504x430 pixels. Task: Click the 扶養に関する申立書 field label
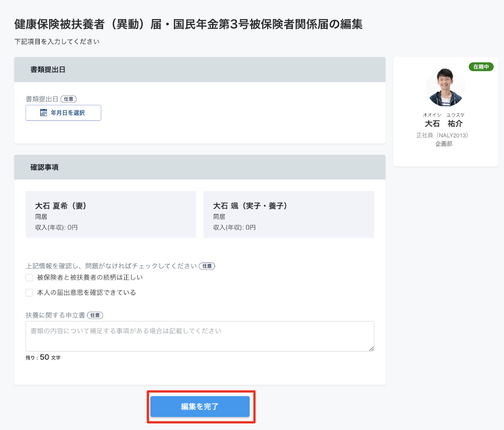55,316
